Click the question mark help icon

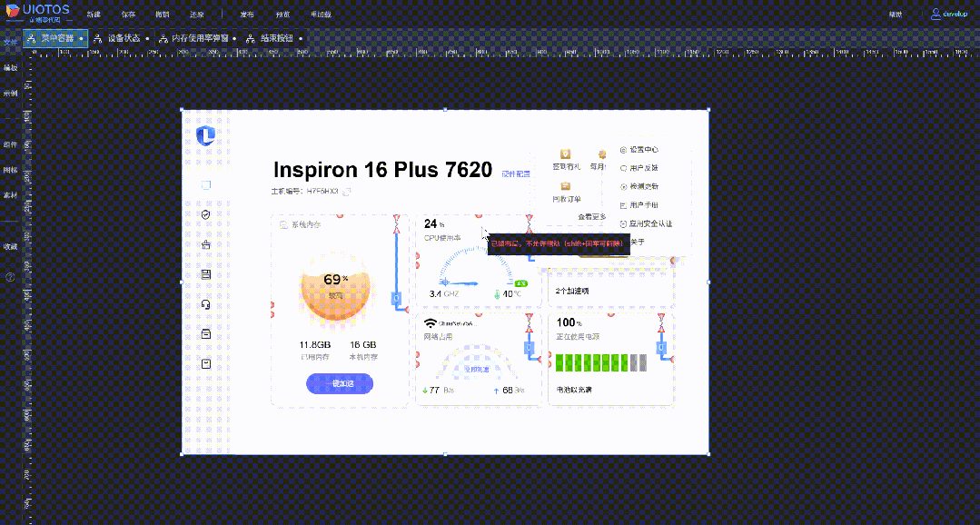(x=10, y=277)
